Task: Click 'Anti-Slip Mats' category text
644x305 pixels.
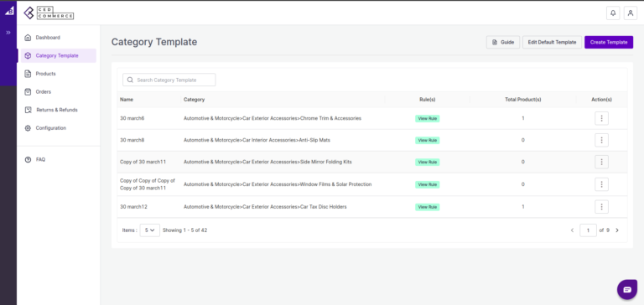Action: (315, 140)
